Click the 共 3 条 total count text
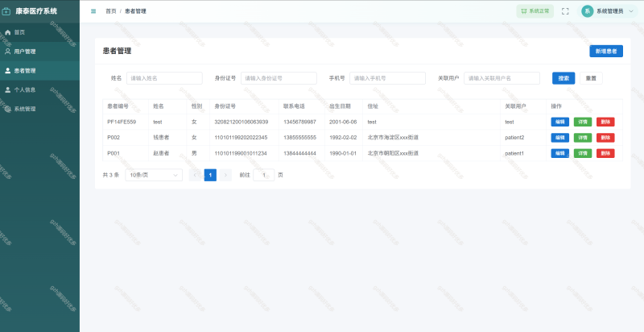The height and width of the screenshot is (332, 644). click(111, 175)
